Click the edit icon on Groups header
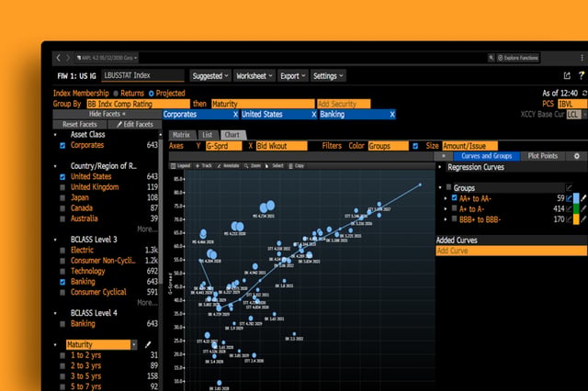The height and width of the screenshot is (391, 588). pos(569,187)
